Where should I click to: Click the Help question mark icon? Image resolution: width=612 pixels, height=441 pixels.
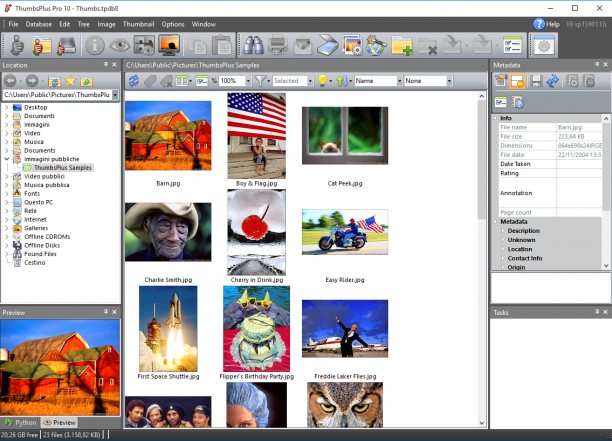[539, 24]
